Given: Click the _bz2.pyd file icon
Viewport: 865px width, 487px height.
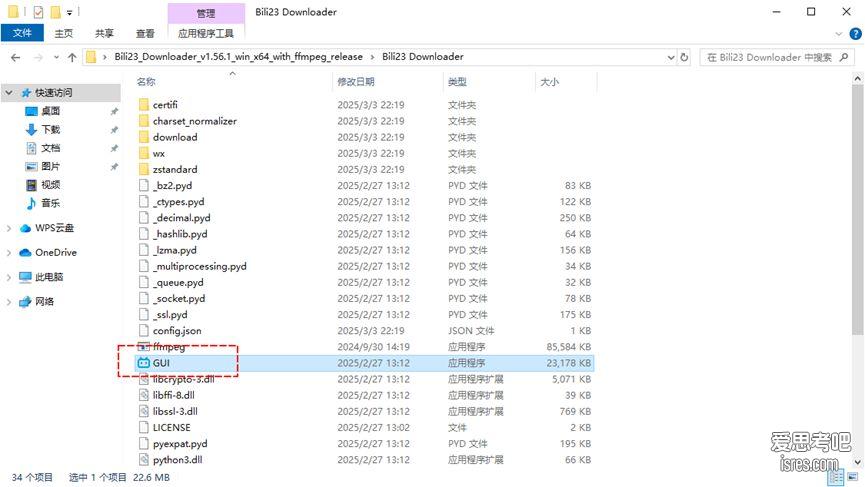Looking at the screenshot, I should click(144, 185).
